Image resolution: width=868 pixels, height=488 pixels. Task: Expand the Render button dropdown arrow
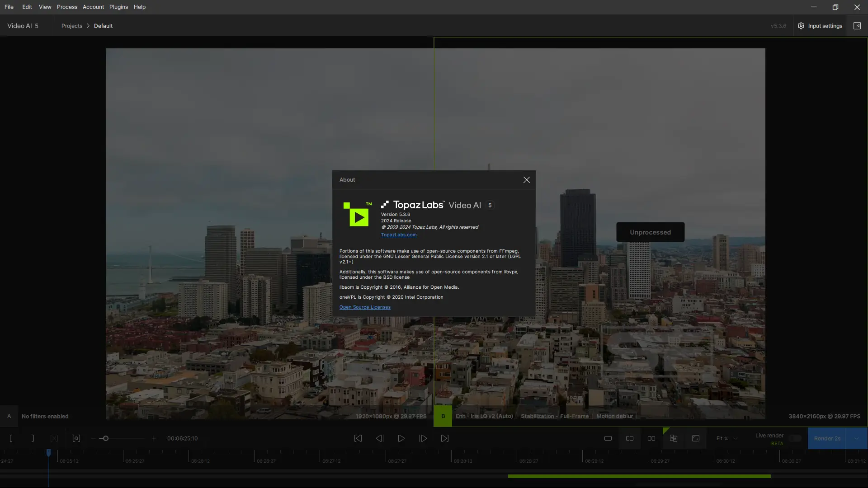point(856,438)
